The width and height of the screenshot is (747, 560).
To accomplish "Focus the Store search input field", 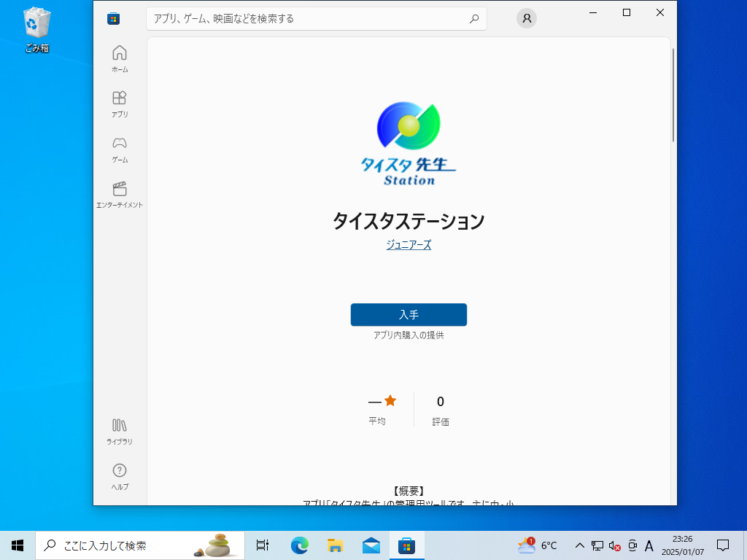I will [x=306, y=19].
